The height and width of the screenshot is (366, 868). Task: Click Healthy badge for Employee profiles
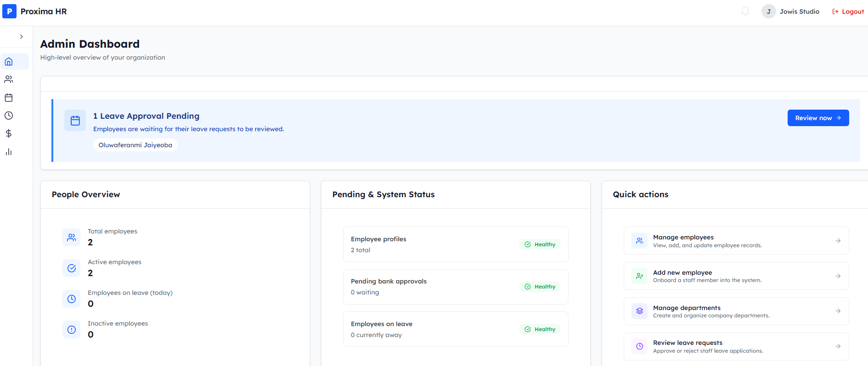(540, 244)
